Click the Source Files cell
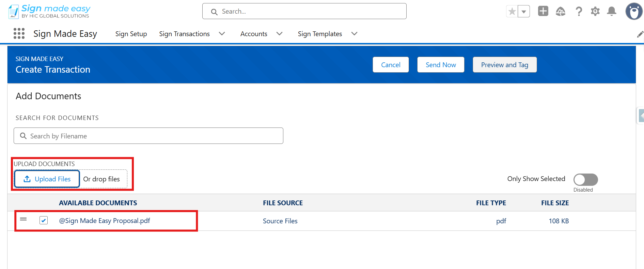 pos(280,221)
